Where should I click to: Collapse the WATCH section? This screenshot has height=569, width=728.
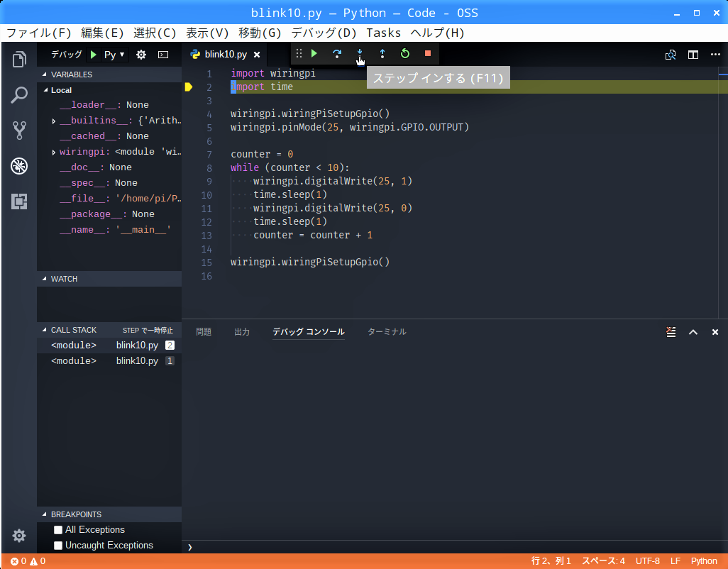click(64, 279)
